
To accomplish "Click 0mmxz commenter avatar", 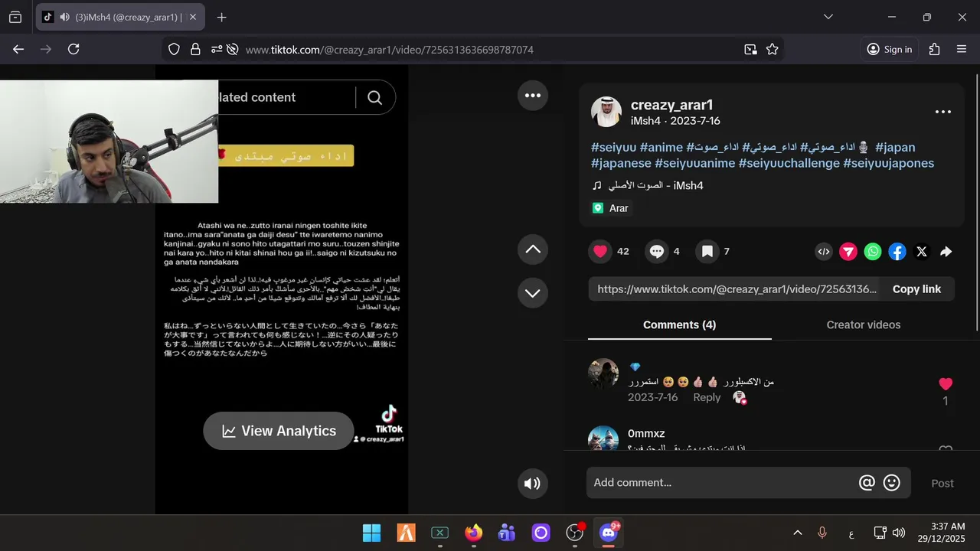I will 603,438.
